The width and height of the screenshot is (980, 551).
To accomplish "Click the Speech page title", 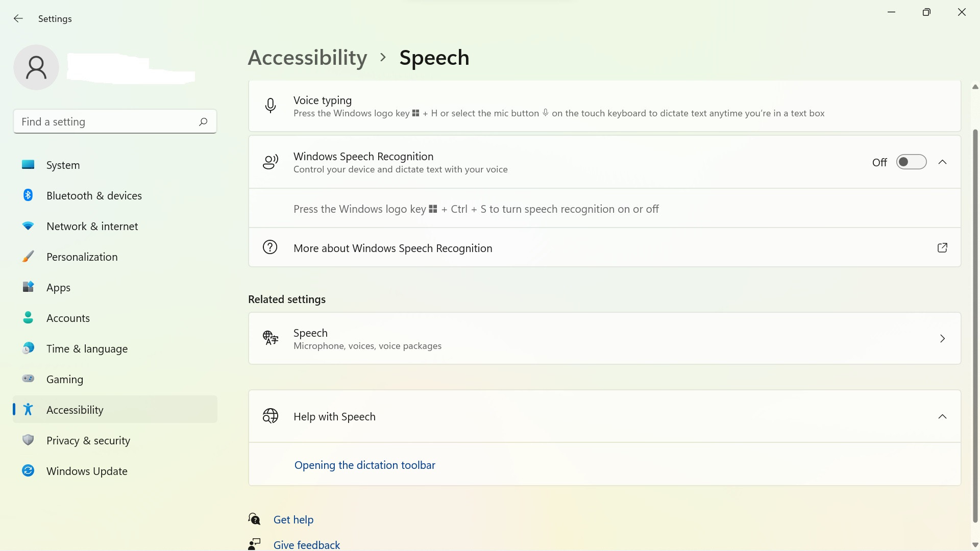I will click(x=434, y=58).
